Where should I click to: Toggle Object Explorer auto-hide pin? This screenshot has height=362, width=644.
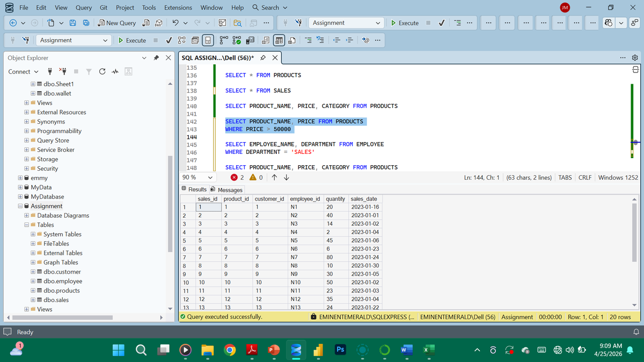[x=156, y=57]
